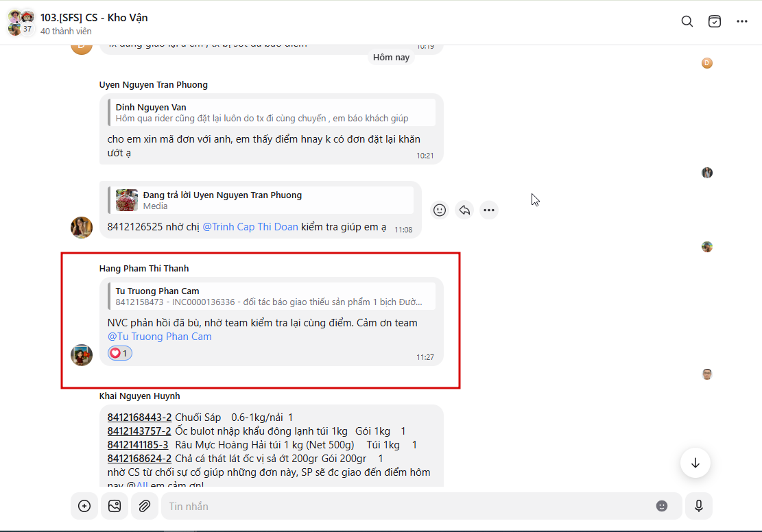Screen dimensions: 762x532
Task: Open the group avatar showing 37
Action: pos(21,23)
